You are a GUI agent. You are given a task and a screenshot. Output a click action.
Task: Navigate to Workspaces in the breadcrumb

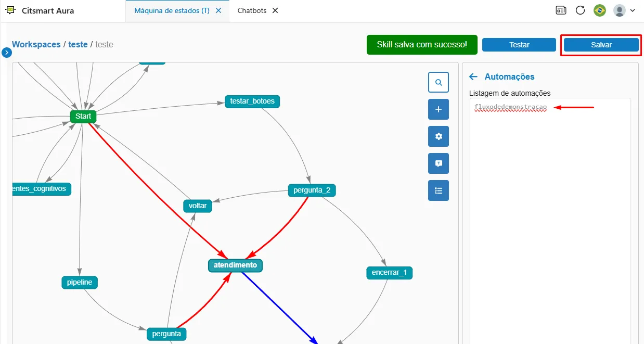tap(36, 45)
